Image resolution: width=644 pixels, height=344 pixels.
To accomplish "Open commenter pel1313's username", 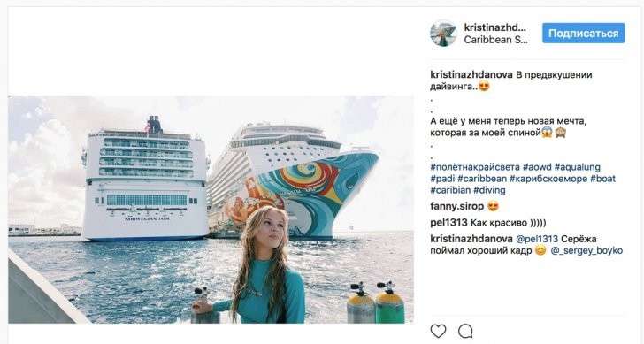I will pyautogui.click(x=448, y=223).
